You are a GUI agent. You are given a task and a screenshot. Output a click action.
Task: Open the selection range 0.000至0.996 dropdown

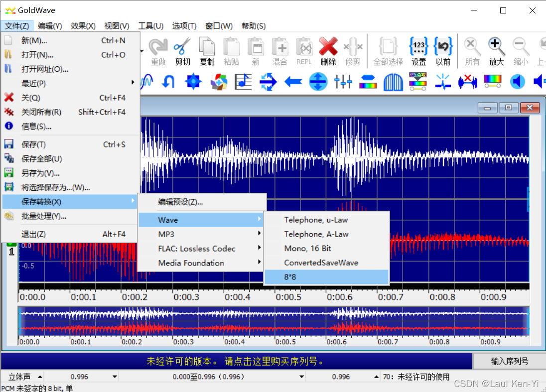301,377
